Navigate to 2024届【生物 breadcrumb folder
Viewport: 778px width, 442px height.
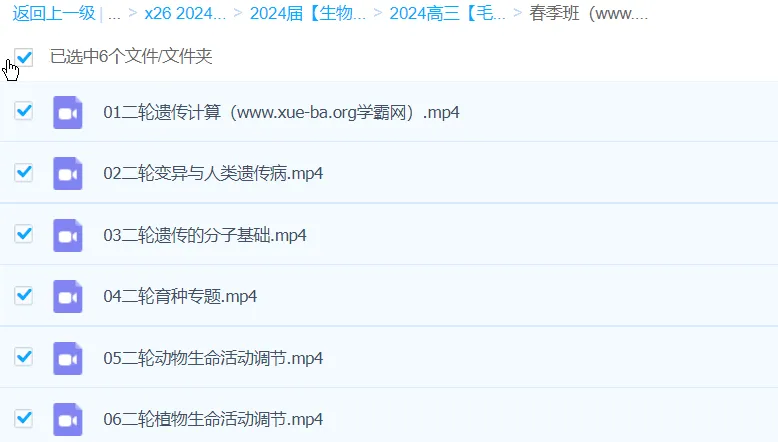(x=308, y=13)
